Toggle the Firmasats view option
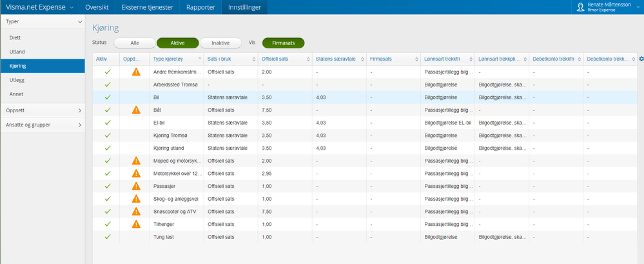Viewport: 644px width, 264px height. 283,43
